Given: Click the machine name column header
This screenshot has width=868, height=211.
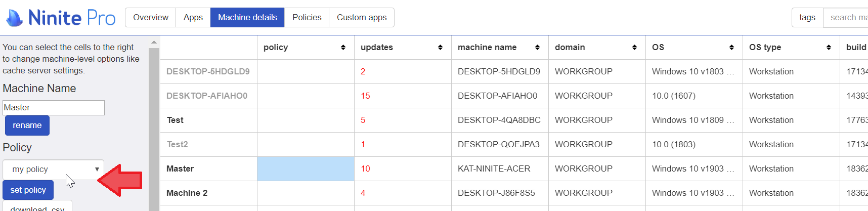Looking at the screenshot, I should pyautogui.click(x=500, y=47).
